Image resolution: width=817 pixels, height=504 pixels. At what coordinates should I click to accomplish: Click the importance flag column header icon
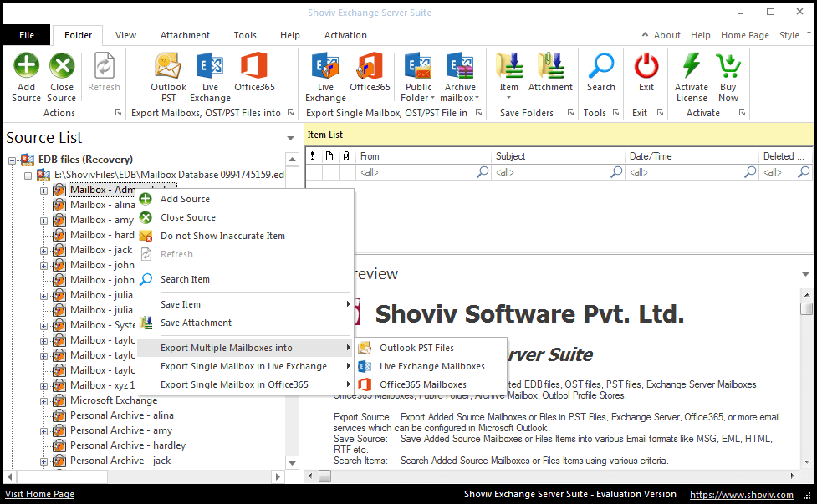pyautogui.click(x=312, y=156)
